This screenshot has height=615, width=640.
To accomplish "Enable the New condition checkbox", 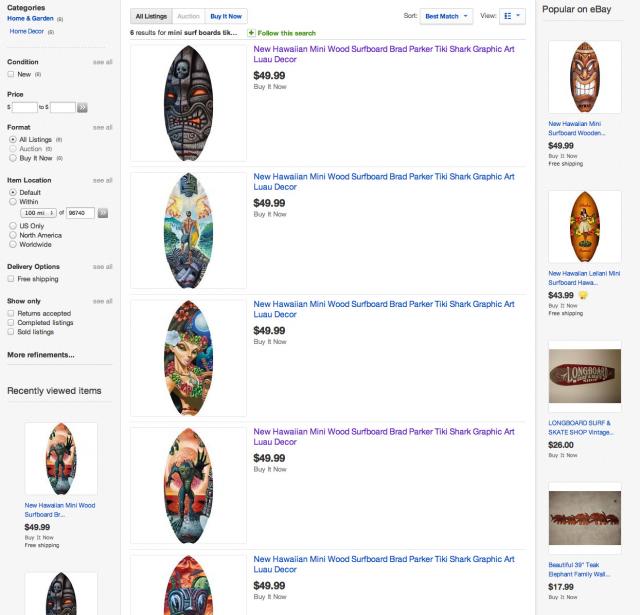I will tap(11, 75).
